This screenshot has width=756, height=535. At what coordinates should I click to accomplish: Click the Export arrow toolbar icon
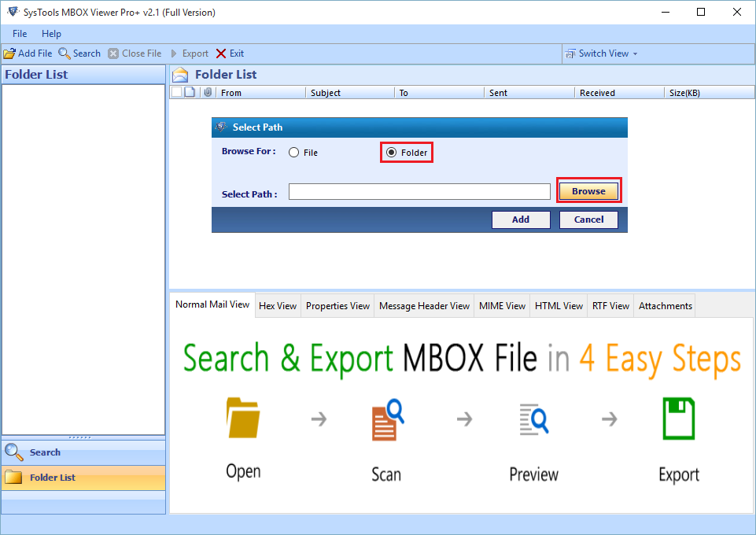point(174,53)
